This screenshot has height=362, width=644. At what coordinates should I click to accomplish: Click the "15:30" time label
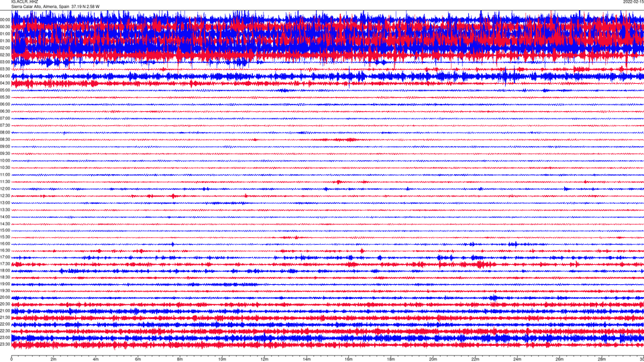pyautogui.click(x=5, y=237)
